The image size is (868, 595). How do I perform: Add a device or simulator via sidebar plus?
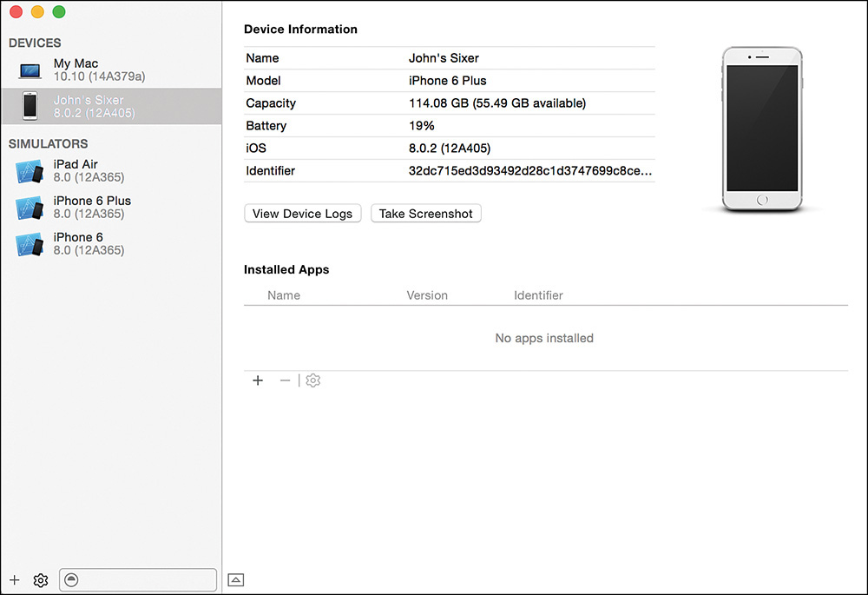(x=15, y=580)
